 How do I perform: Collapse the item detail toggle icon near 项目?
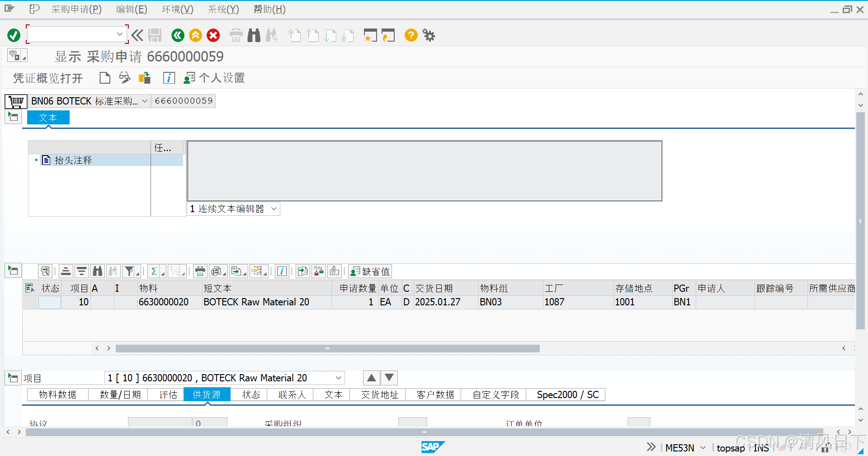point(13,378)
